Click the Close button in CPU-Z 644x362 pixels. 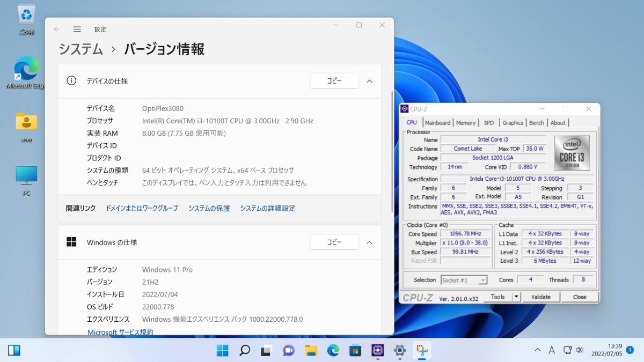(x=580, y=297)
